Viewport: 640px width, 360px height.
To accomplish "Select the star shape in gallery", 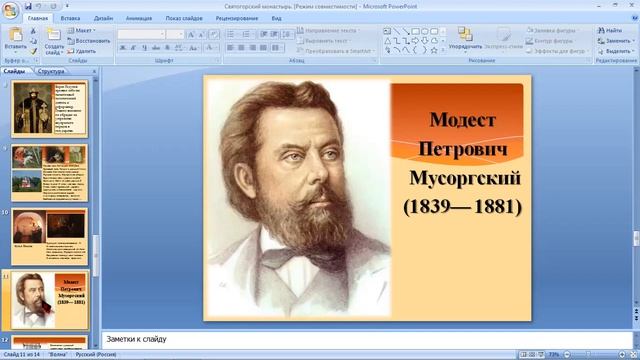I will tap(434, 50).
